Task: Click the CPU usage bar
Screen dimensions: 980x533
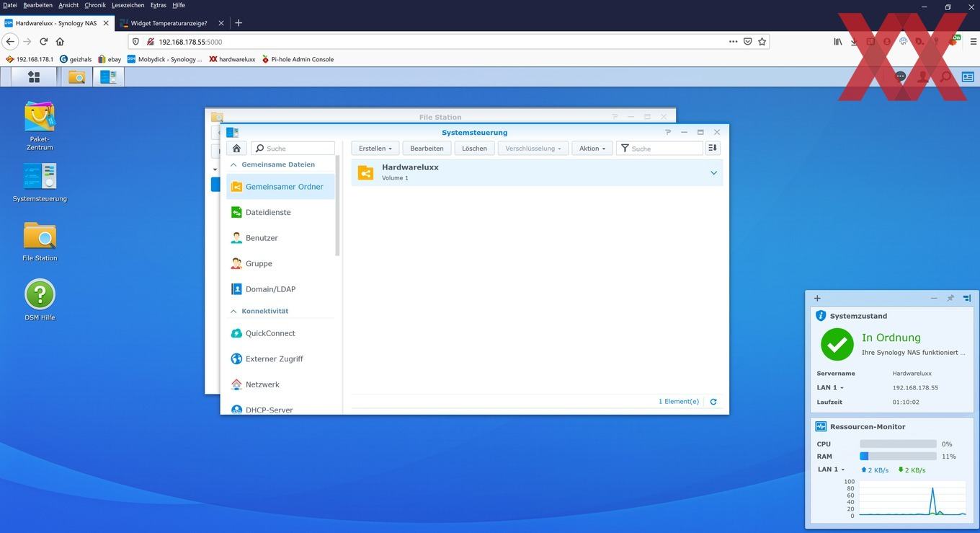Action: (898, 444)
